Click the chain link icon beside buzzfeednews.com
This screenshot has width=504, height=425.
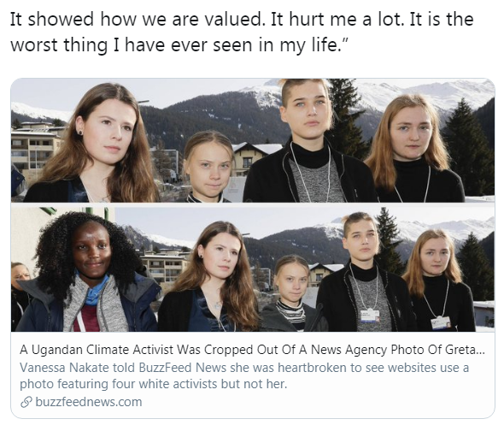26,402
